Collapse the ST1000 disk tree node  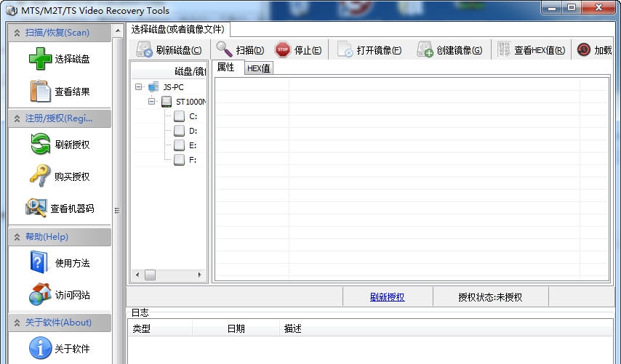pyautogui.click(x=152, y=101)
